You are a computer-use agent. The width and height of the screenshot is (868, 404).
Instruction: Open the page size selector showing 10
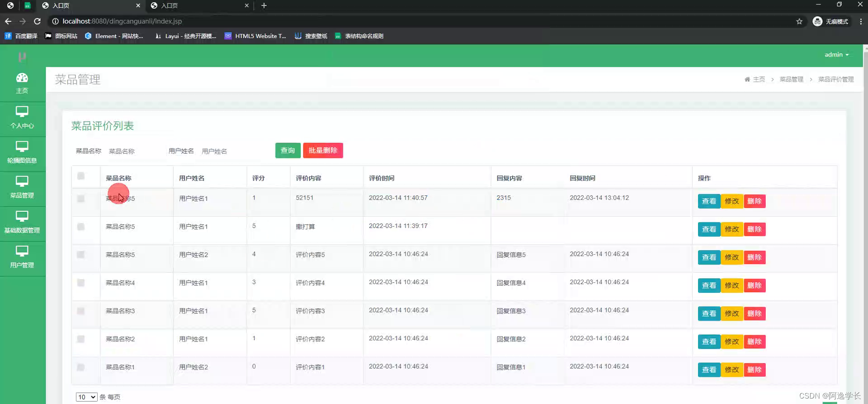(x=86, y=397)
